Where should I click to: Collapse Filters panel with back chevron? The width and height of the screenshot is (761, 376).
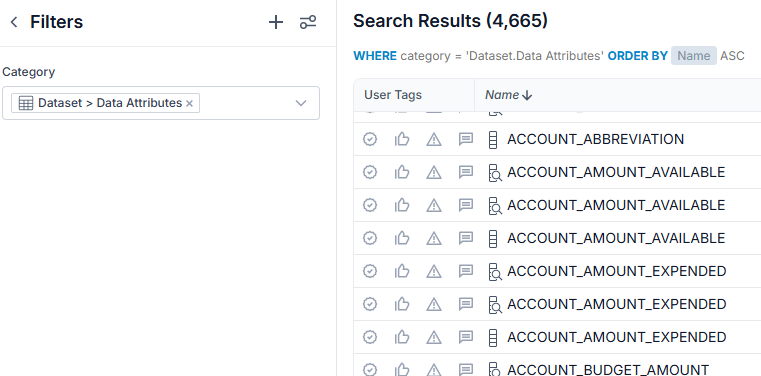[14, 22]
